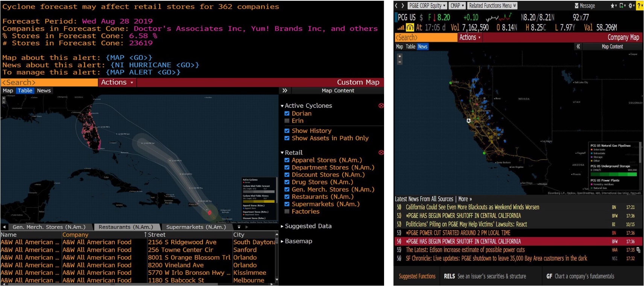Zoom in on the cyclone Custom Map

pyautogui.click(x=4, y=98)
